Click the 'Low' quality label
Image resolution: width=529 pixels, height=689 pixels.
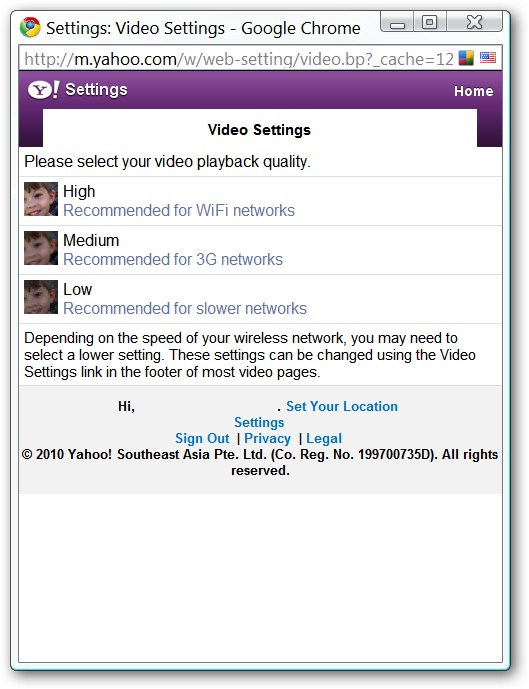point(78,290)
